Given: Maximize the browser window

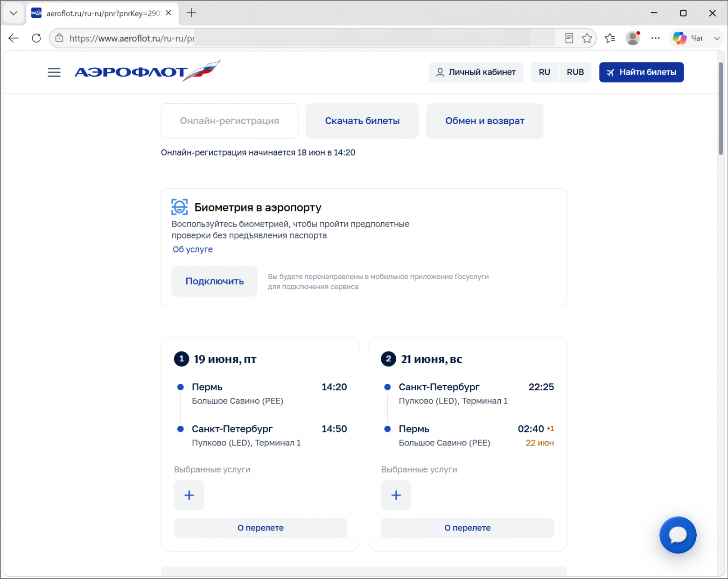Looking at the screenshot, I should click(683, 13).
